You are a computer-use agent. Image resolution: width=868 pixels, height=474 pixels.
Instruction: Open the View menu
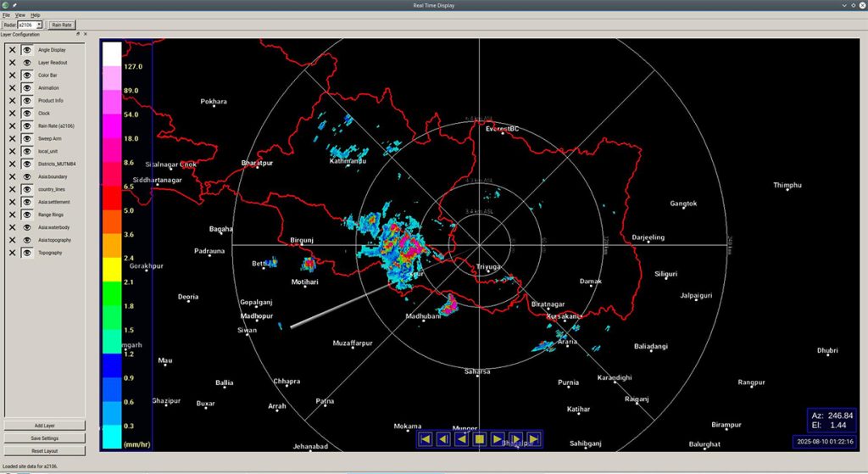point(19,15)
